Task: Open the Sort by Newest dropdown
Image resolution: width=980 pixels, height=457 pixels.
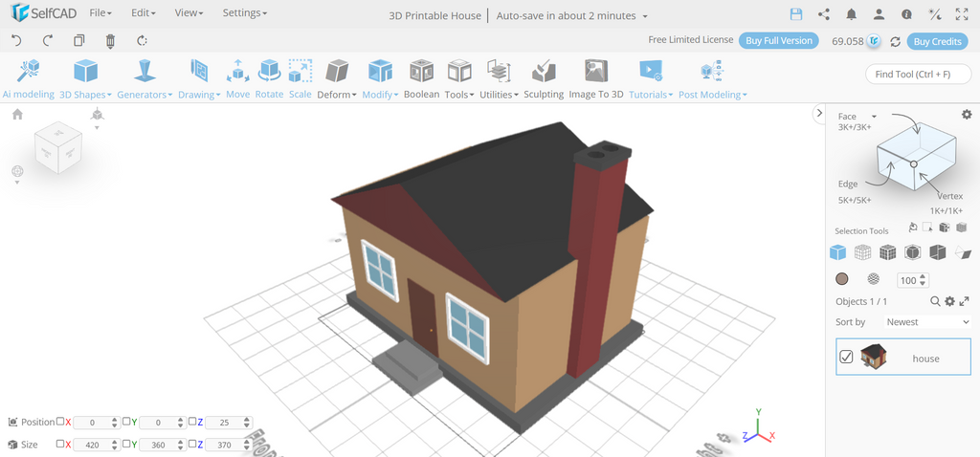Action: click(x=927, y=321)
